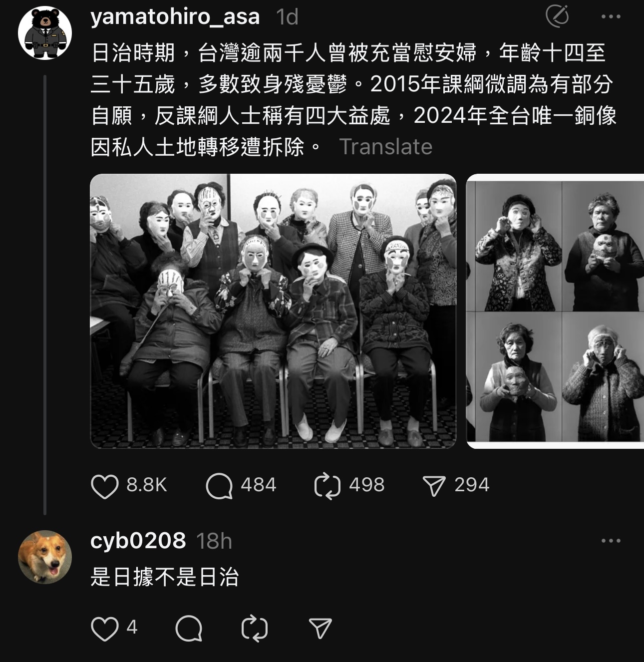Share the main post via send icon
644x662 pixels.
click(434, 486)
